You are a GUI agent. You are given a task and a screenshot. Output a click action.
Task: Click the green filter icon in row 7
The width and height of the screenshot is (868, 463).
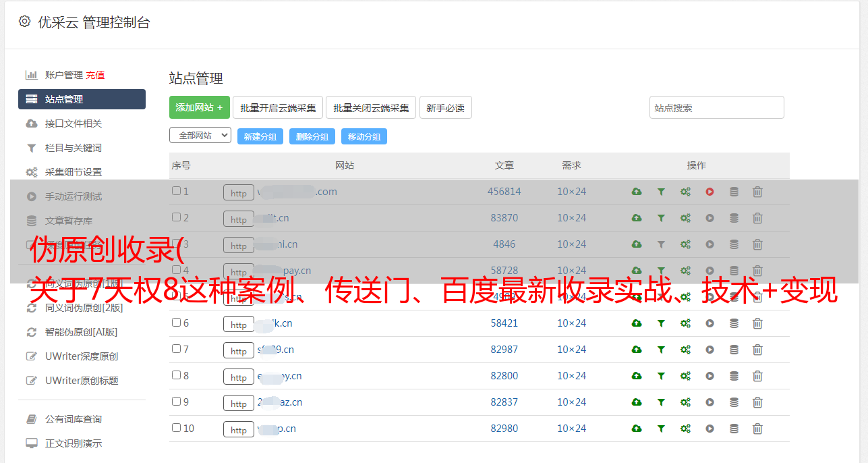(x=661, y=350)
